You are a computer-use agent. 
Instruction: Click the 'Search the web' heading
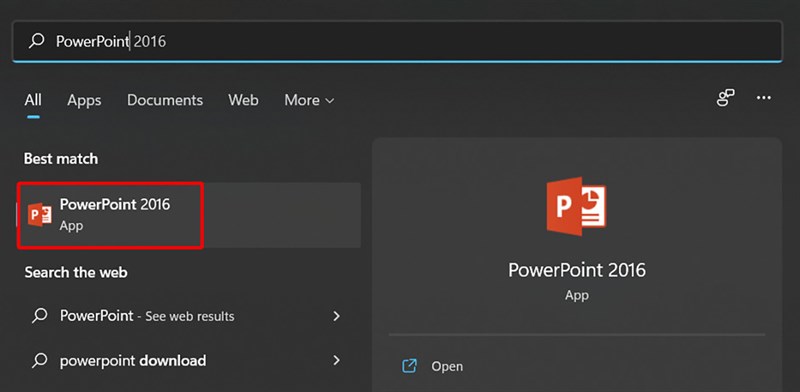(76, 273)
